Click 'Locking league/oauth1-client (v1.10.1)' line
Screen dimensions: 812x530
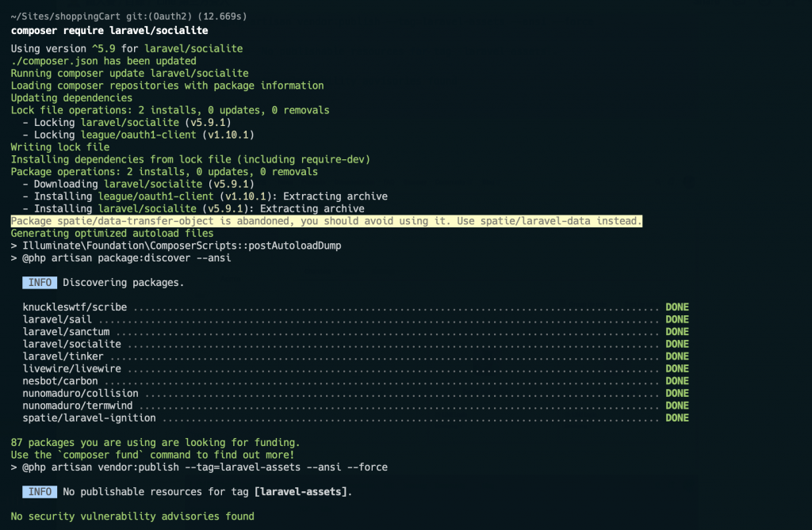coord(138,135)
